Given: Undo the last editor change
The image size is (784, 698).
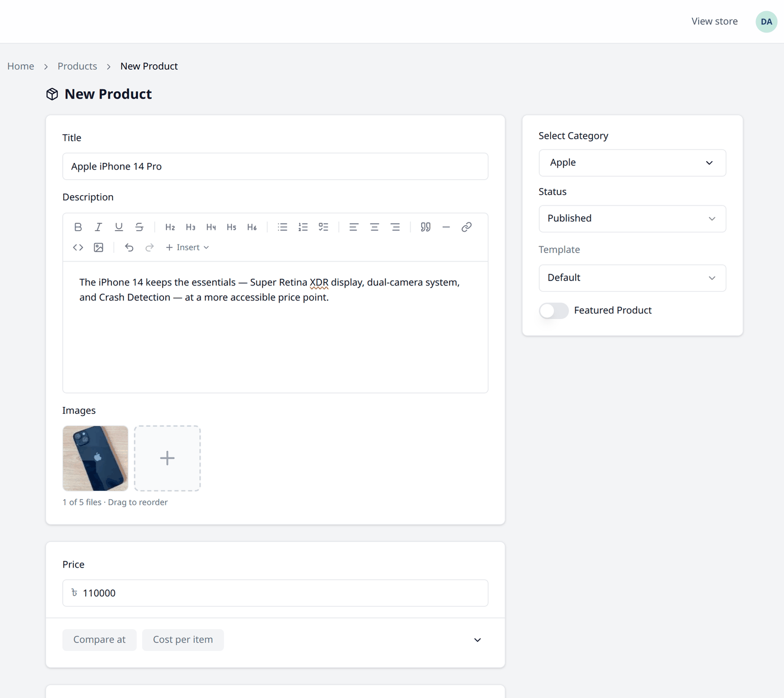Looking at the screenshot, I should point(129,247).
